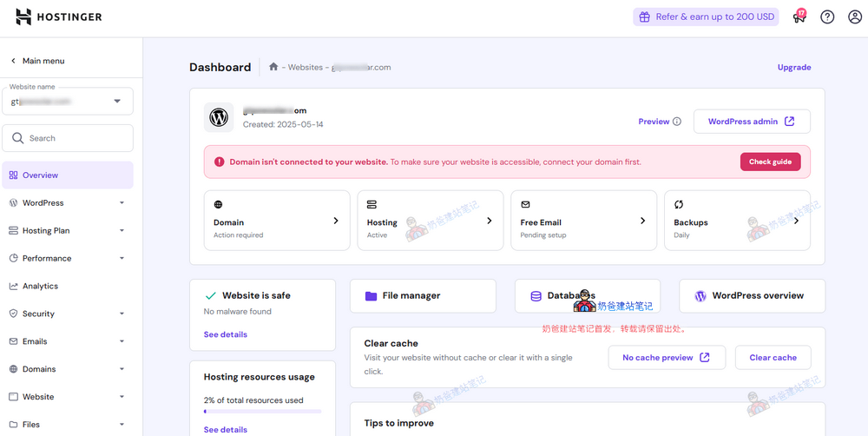Open the help question mark icon
Viewport: 868px width, 436px height.
pos(827,17)
